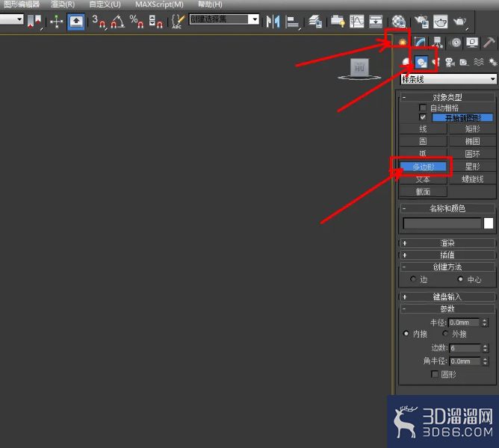Open the Rendered Frame Window icon
Image resolution: width=499 pixels, height=448 pixels.
(x=441, y=22)
